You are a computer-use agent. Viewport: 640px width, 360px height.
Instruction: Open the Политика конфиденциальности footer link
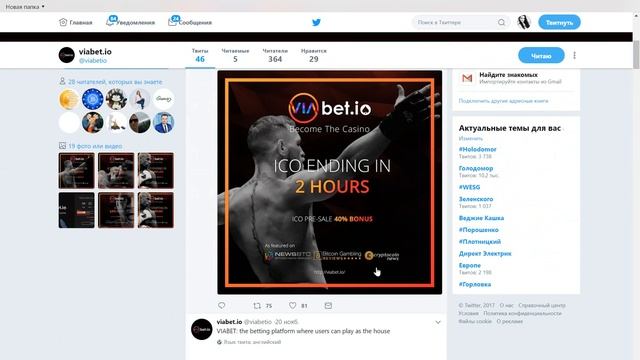point(522,313)
